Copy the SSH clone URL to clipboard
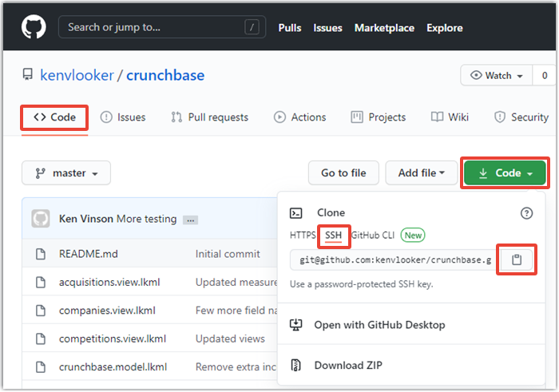The image size is (559, 392). tap(517, 260)
